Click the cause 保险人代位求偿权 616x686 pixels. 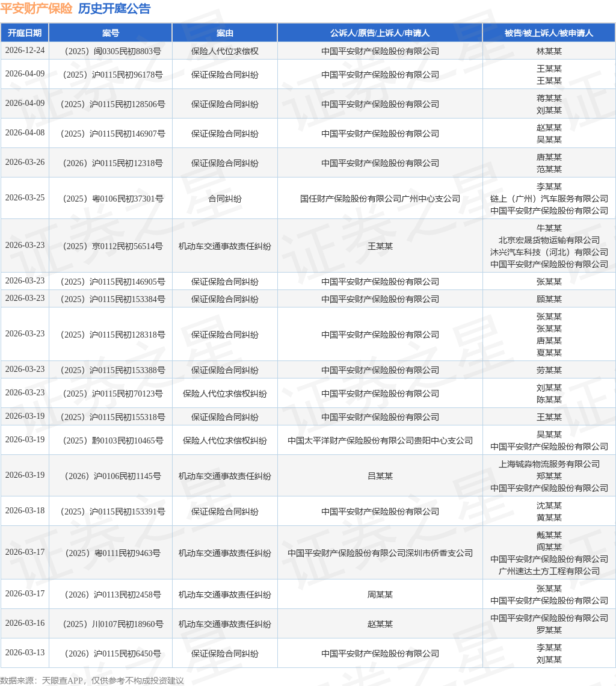225,51
